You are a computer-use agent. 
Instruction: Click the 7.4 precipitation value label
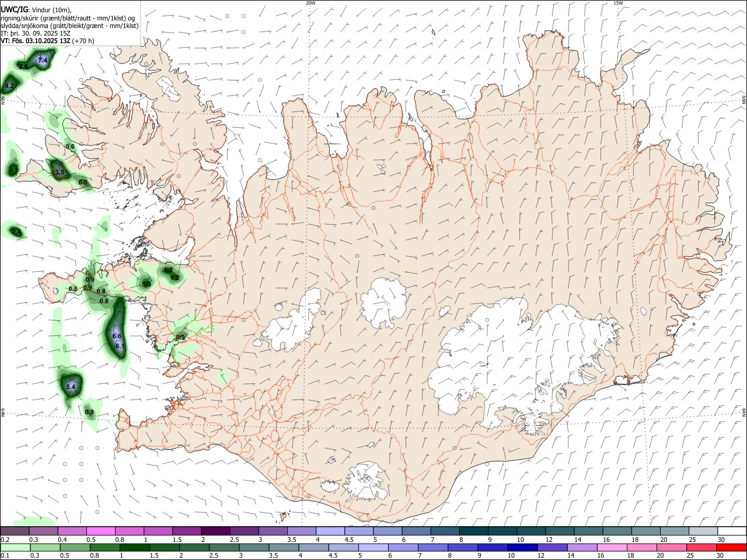pyautogui.click(x=43, y=60)
